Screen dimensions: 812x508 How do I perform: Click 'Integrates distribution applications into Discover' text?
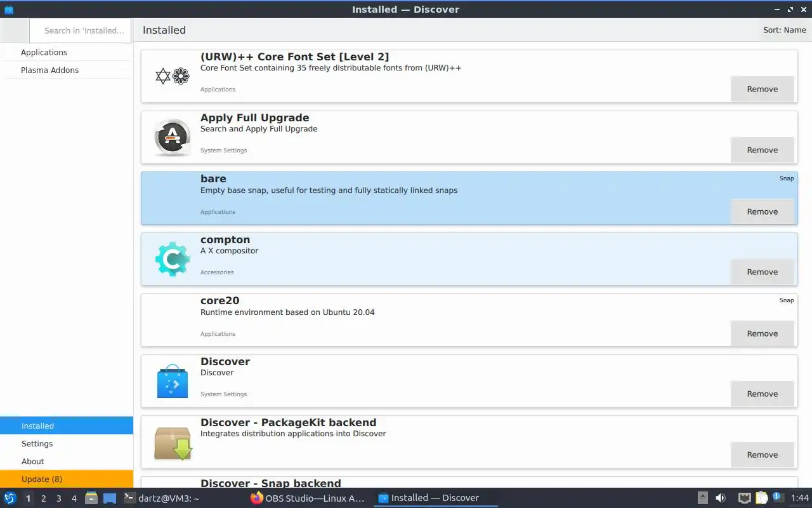(293, 434)
